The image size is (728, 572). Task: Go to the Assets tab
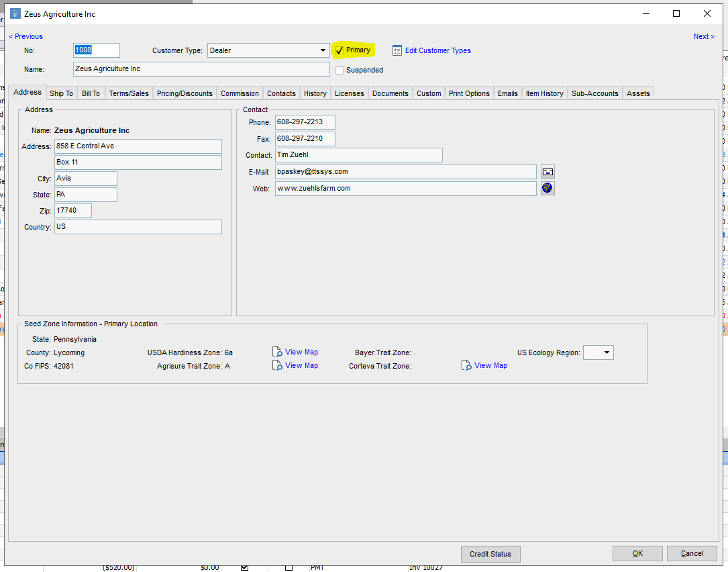click(638, 93)
